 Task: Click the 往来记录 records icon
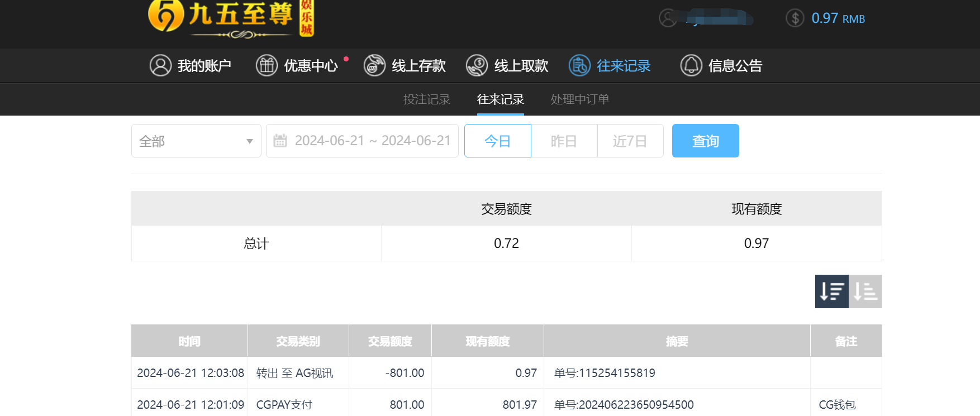[579, 65]
